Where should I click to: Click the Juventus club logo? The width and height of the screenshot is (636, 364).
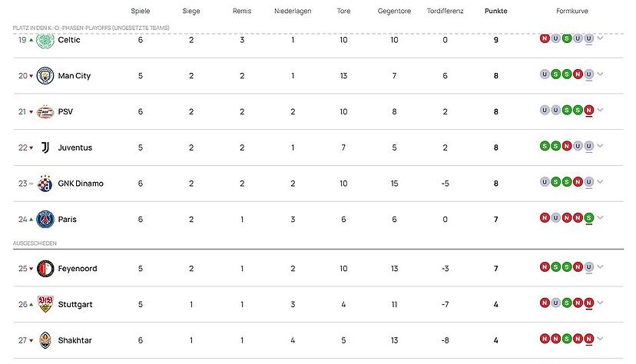[x=45, y=147]
